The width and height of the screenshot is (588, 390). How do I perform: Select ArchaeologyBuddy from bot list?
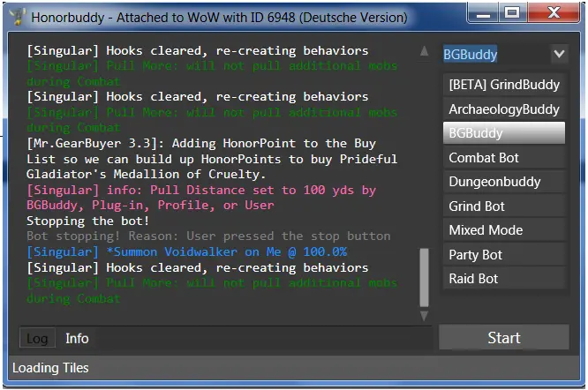click(x=504, y=109)
